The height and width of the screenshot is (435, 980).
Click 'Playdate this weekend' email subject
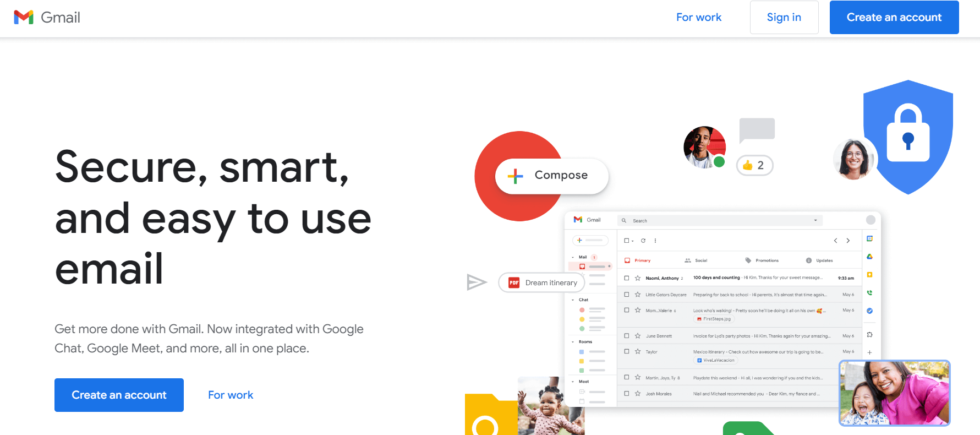pyautogui.click(x=715, y=378)
